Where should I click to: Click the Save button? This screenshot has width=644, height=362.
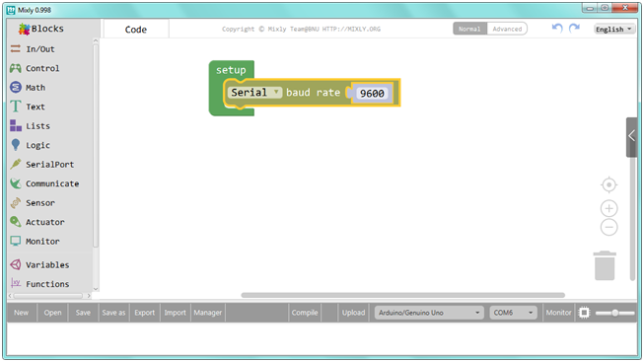click(83, 313)
